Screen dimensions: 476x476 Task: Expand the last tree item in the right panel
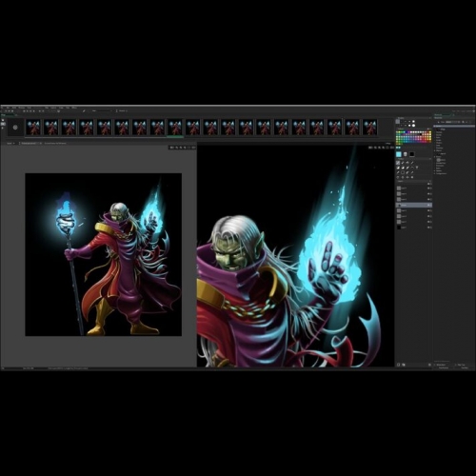point(435,173)
